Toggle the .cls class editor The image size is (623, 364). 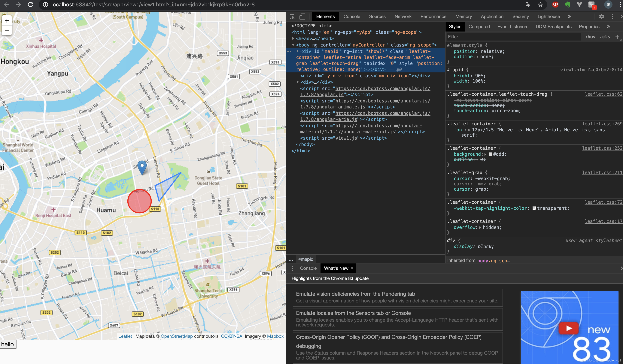pos(605,37)
